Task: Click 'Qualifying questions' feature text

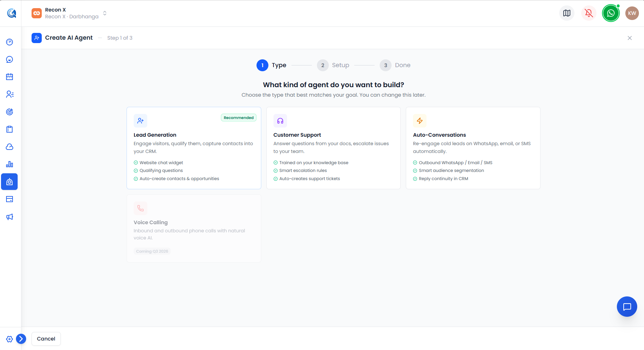Action: pos(161,171)
